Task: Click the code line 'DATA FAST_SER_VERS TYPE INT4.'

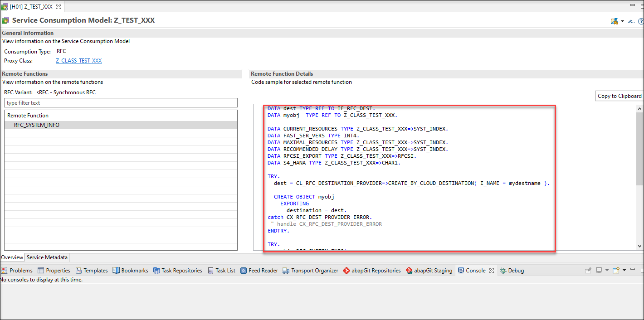Action: [x=314, y=136]
